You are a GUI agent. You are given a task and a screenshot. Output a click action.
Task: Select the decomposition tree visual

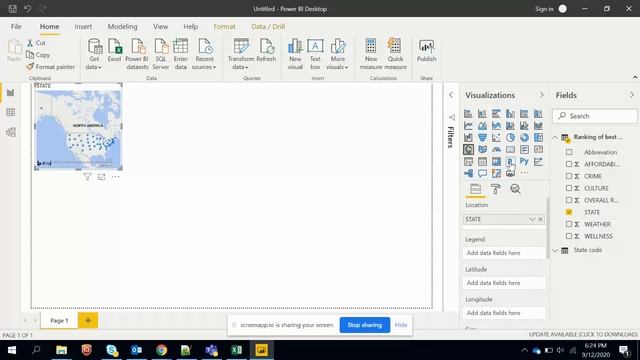coord(468,173)
